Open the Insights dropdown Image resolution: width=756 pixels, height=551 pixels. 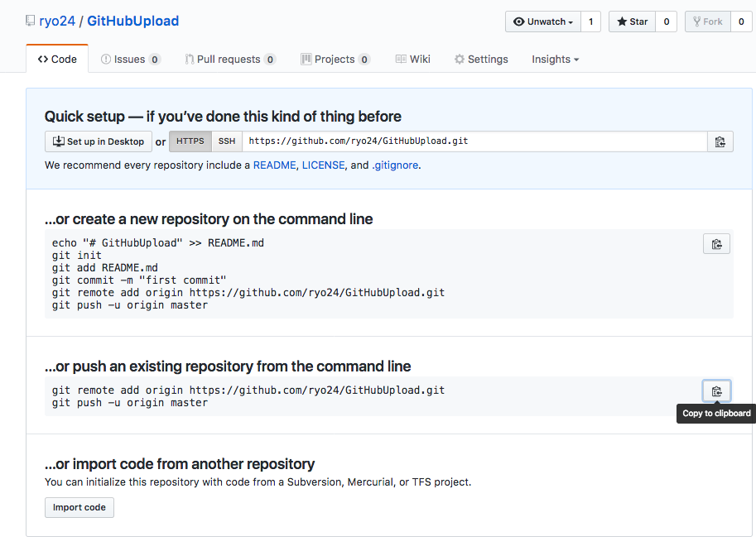pyautogui.click(x=553, y=59)
